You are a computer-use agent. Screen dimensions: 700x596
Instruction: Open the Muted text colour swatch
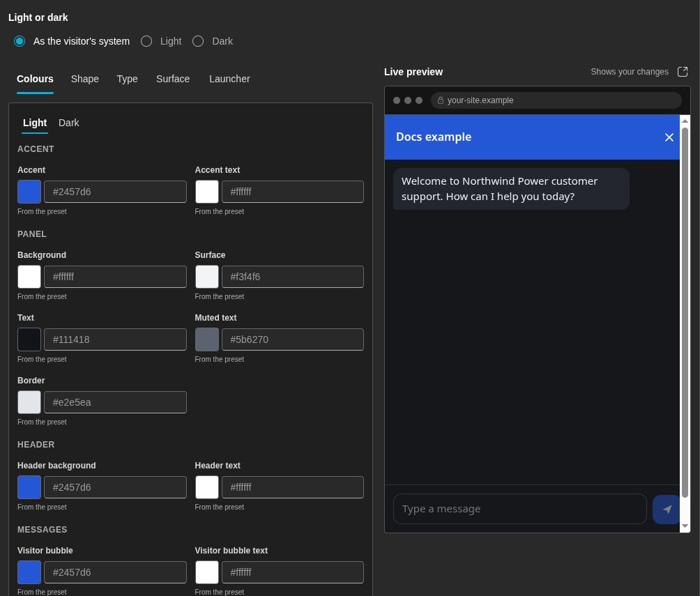pyautogui.click(x=206, y=339)
